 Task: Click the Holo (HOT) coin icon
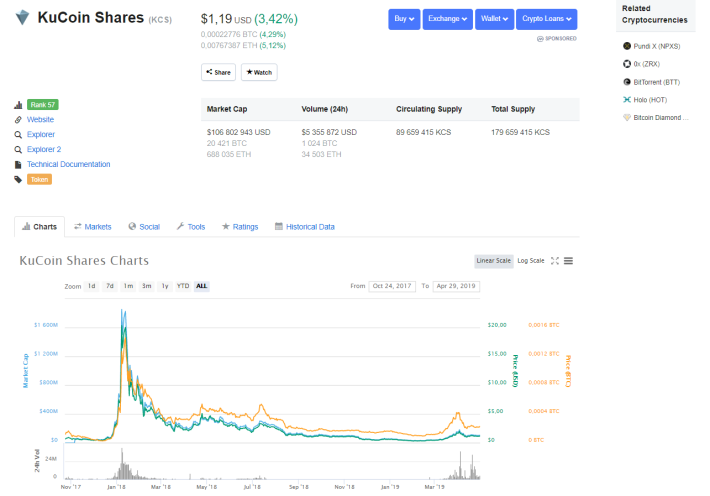627,100
